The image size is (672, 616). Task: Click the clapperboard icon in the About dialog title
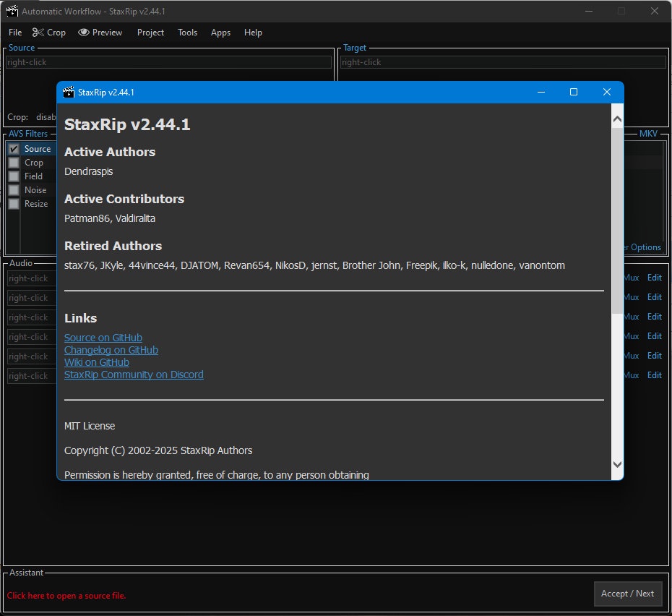click(69, 93)
